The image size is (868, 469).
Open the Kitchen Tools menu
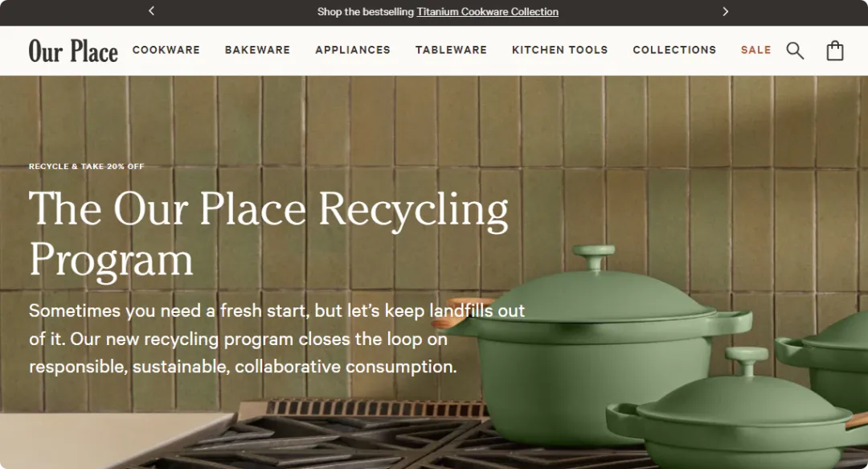tap(559, 50)
